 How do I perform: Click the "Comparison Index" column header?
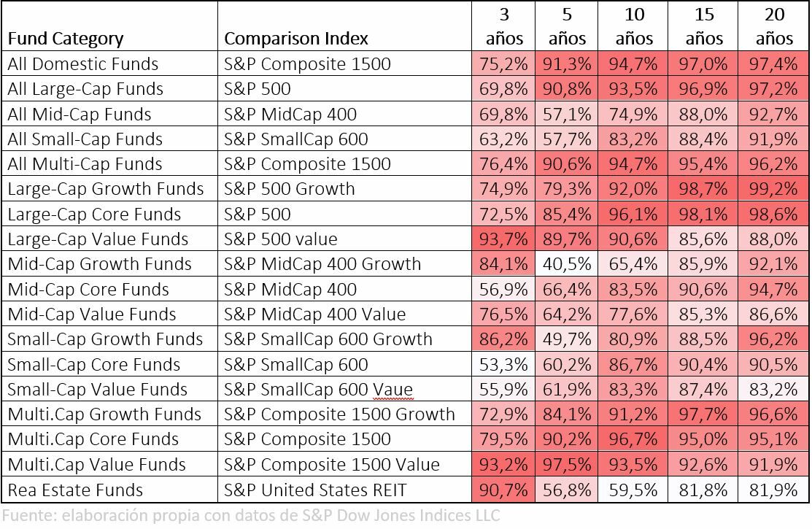coord(296,38)
